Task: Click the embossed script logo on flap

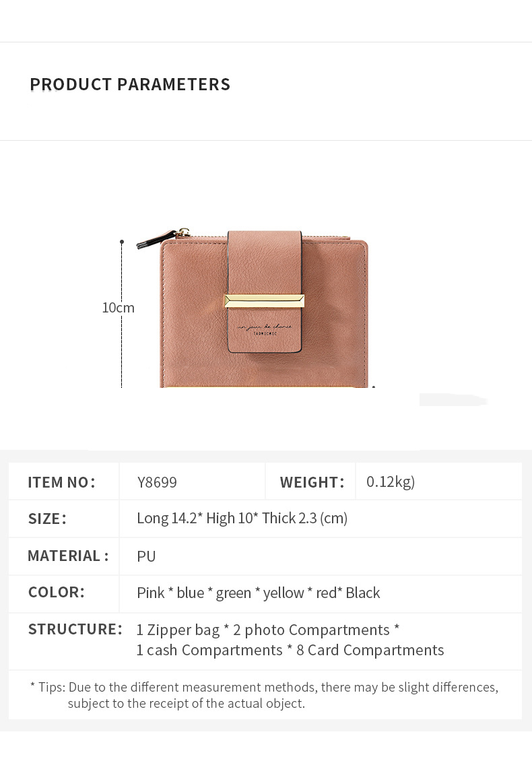Action: pyautogui.click(x=265, y=329)
